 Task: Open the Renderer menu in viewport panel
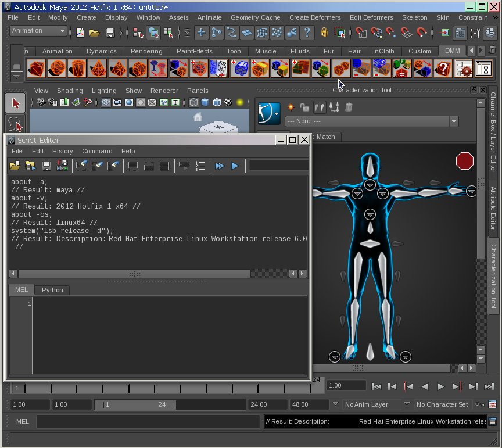[x=164, y=91]
